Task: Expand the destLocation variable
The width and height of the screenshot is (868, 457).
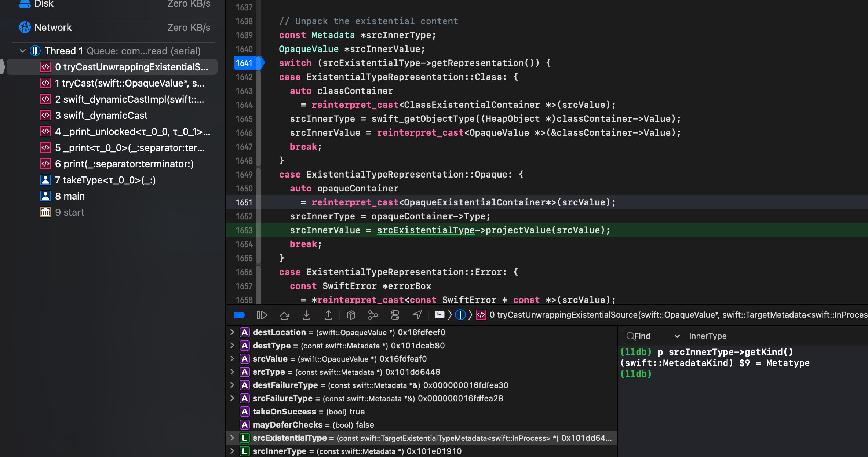Action: [x=232, y=332]
